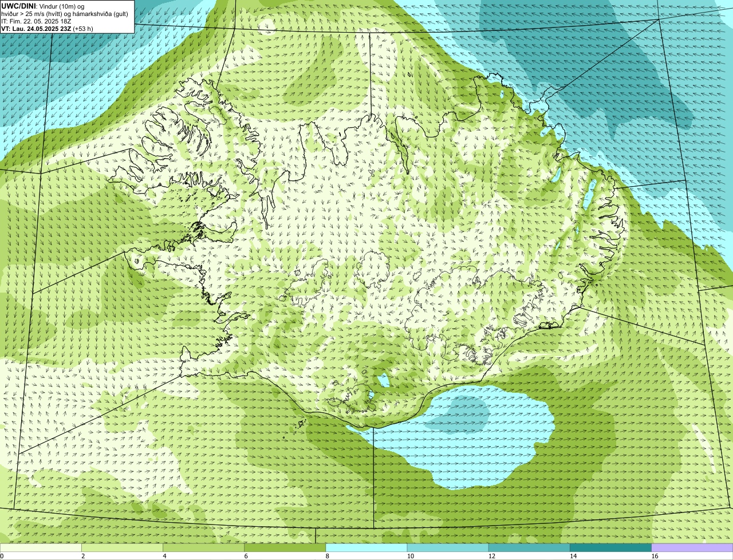Click the 'UWC/DINI: Vindur (10m) og' title line
Image resolution: width=733 pixels, height=560 pixels.
coord(43,6)
